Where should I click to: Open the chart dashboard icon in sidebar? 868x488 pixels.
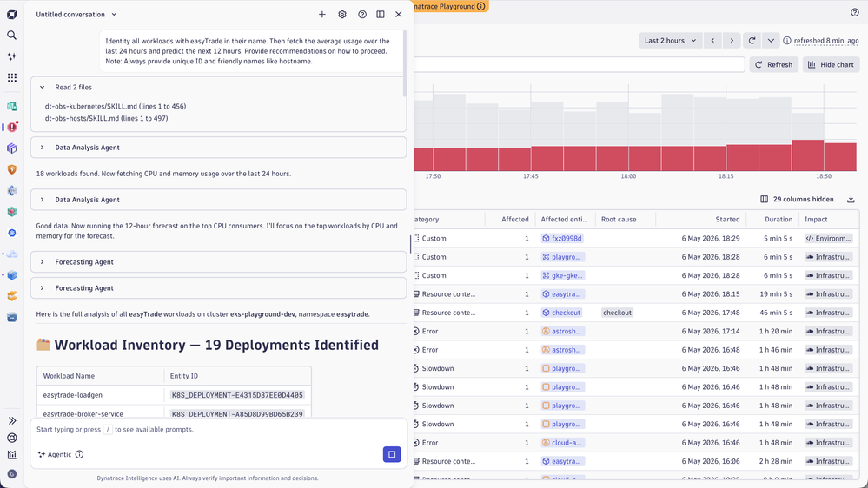(11, 455)
